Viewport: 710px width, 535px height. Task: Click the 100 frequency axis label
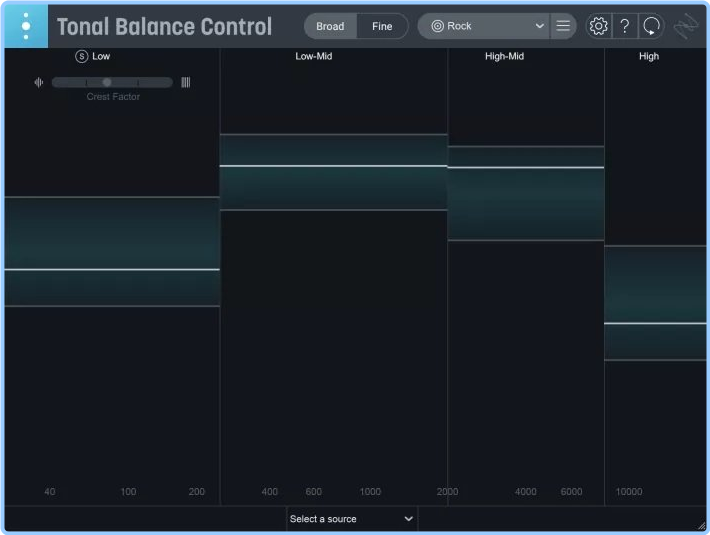[x=128, y=492]
